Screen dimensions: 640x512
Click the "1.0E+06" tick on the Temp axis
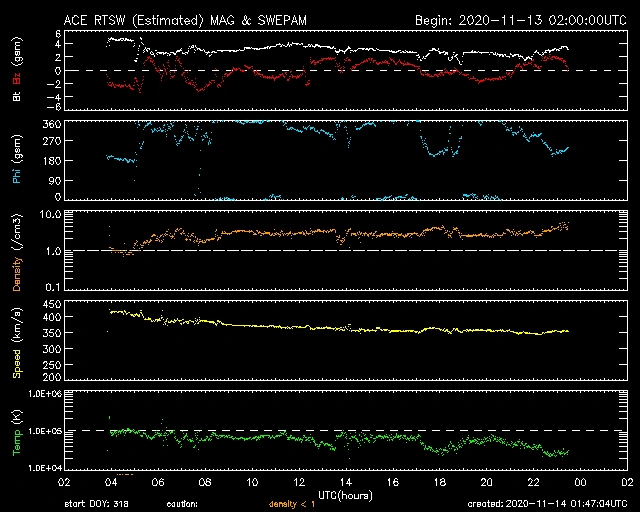click(45, 394)
